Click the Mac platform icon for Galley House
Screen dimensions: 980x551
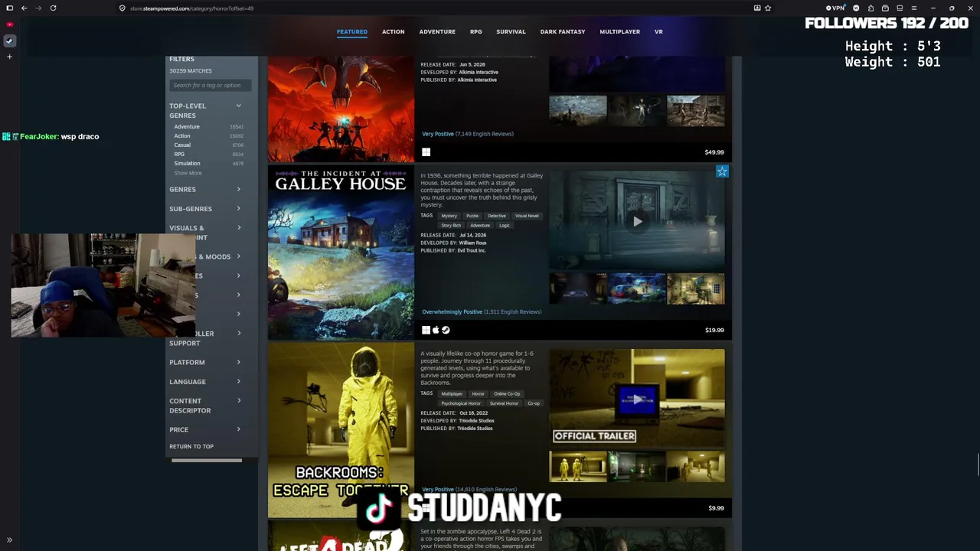coord(436,330)
